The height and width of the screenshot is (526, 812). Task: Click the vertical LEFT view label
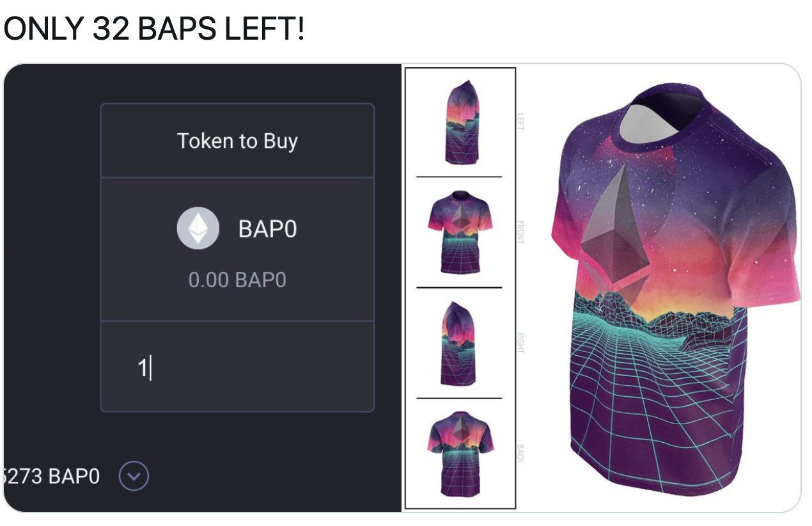coord(520,122)
